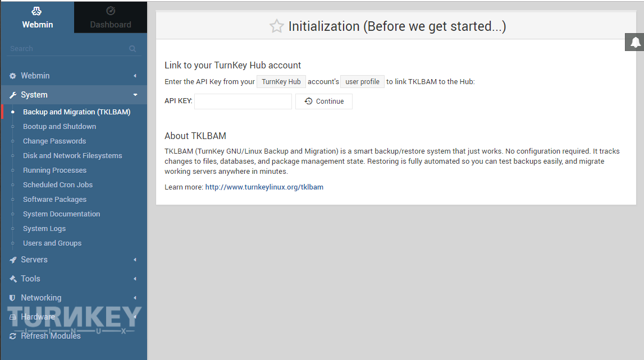
Task: Open System Logs
Action: coord(44,229)
